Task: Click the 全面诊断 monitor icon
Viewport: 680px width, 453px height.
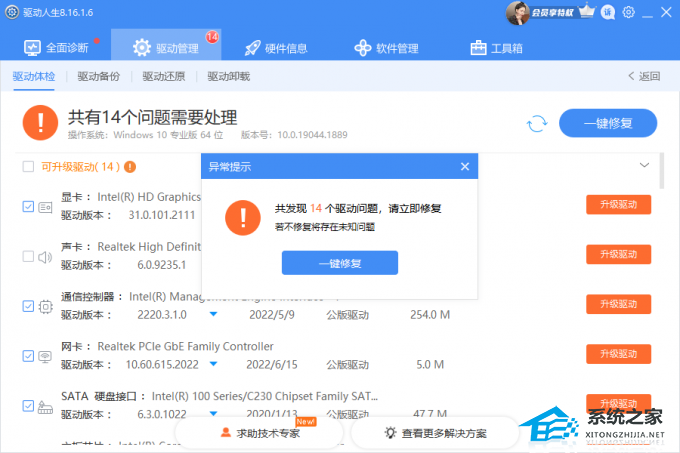Action: tap(32, 48)
